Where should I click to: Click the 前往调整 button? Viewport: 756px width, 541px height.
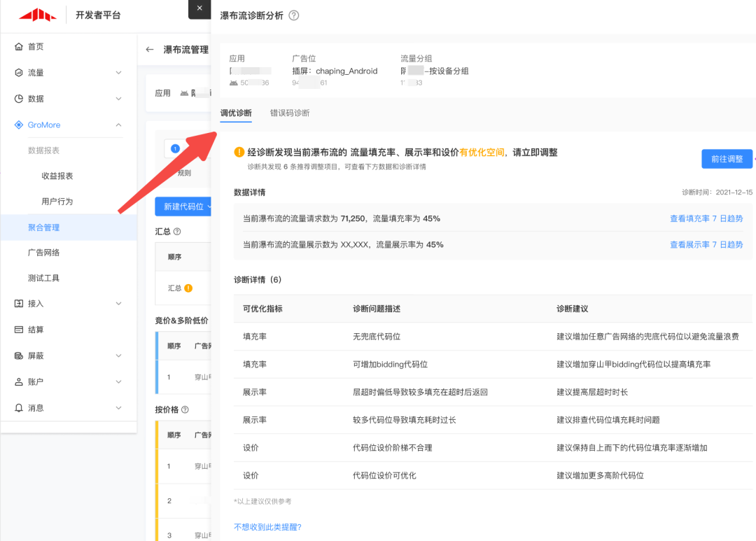pos(727,159)
